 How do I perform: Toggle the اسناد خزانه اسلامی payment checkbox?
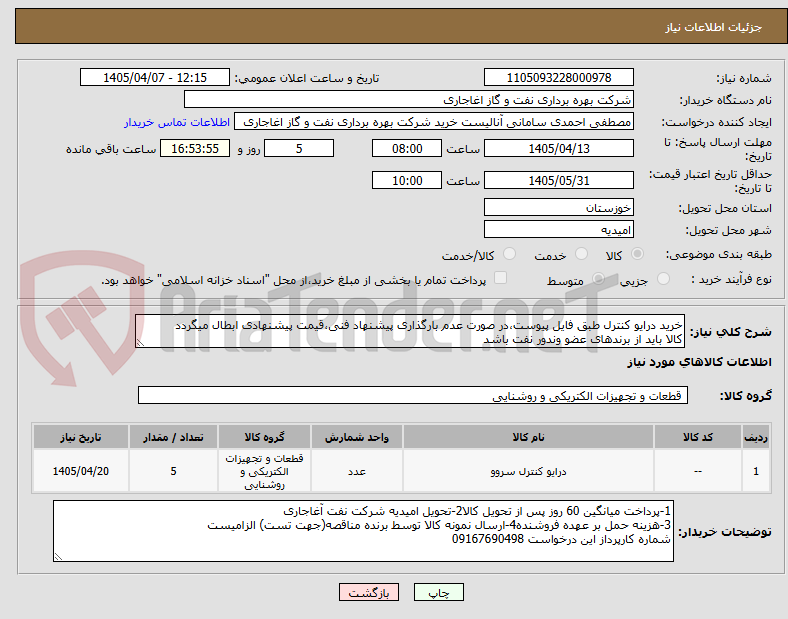[500, 278]
